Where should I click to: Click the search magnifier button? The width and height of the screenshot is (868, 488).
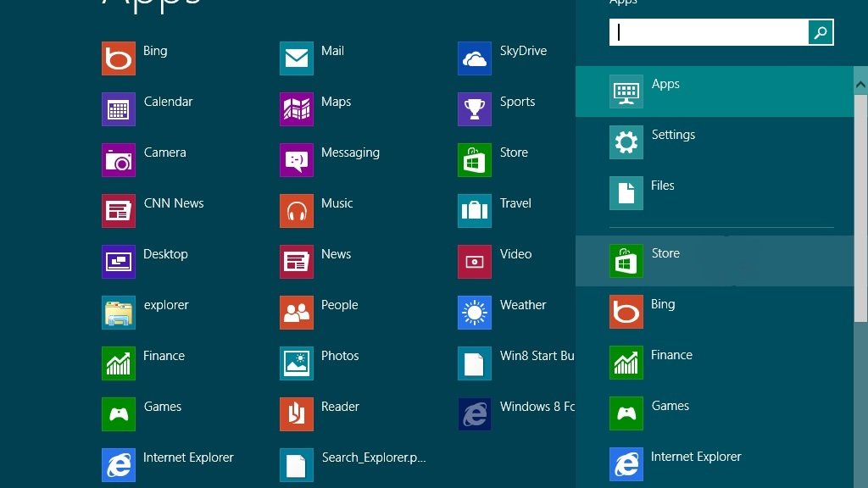coord(821,33)
